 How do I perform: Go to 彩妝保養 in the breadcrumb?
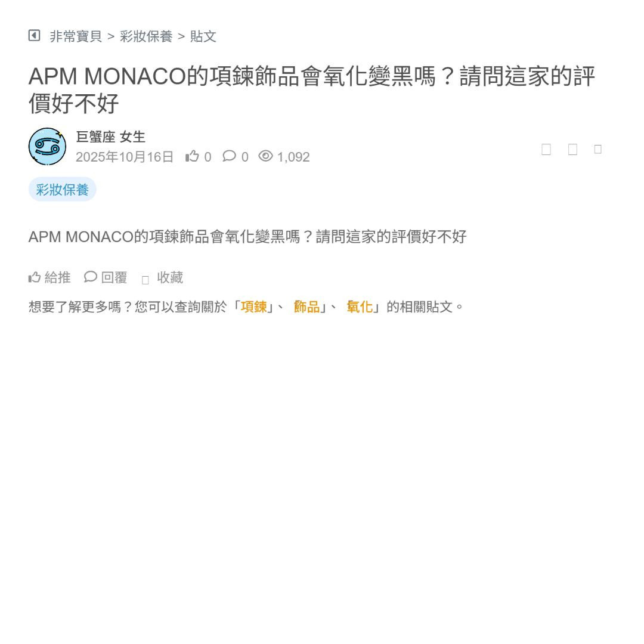tap(146, 36)
